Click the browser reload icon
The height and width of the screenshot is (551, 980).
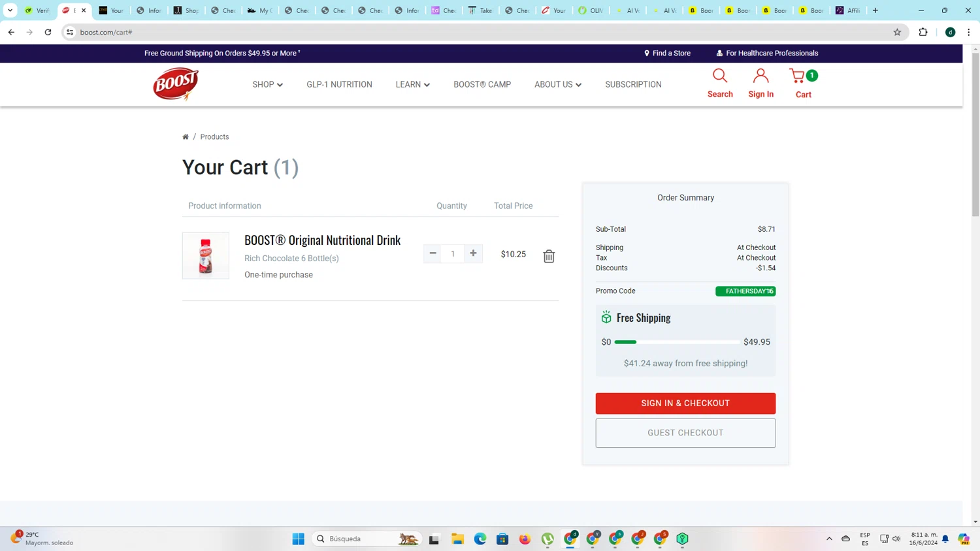(48, 32)
